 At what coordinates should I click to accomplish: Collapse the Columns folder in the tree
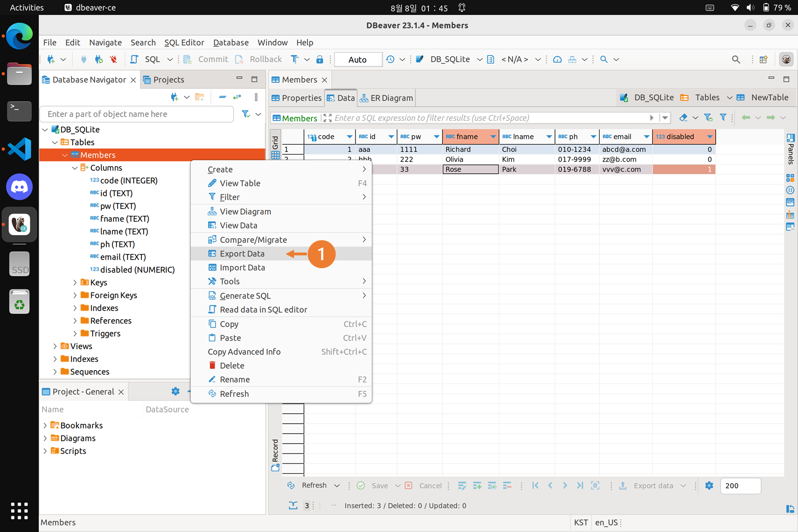75,168
